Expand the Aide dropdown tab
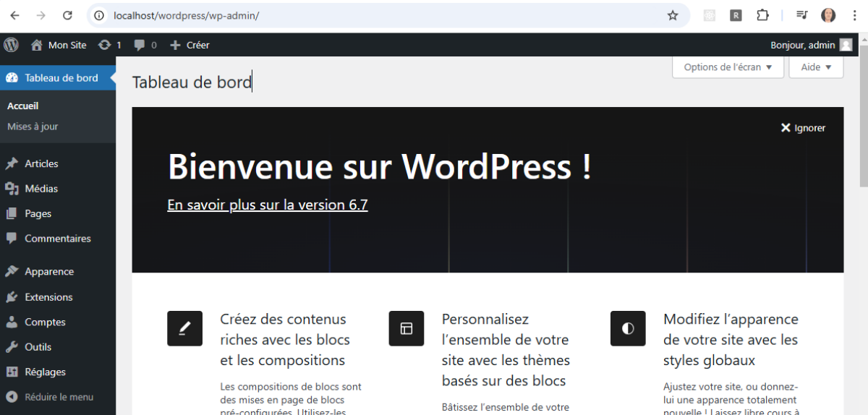This screenshot has width=868, height=415. 816,67
